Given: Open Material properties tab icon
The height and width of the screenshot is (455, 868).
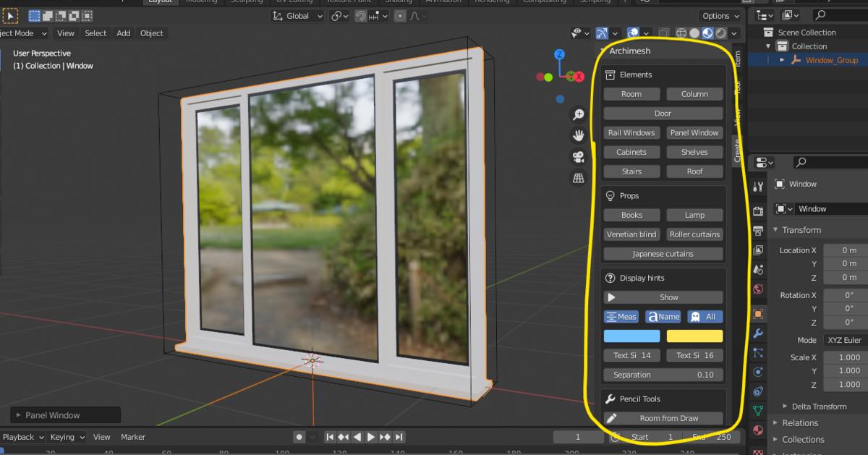Looking at the screenshot, I should click(758, 430).
